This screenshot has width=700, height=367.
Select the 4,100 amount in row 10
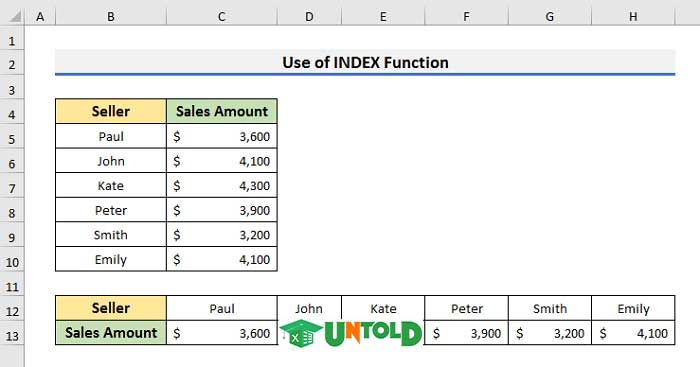tap(221, 259)
